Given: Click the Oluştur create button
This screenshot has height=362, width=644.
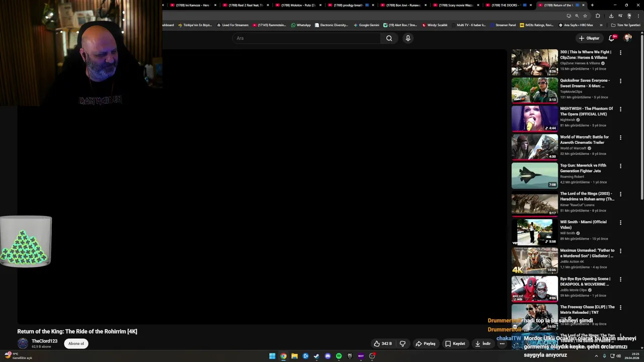Looking at the screenshot, I should click(x=589, y=38).
